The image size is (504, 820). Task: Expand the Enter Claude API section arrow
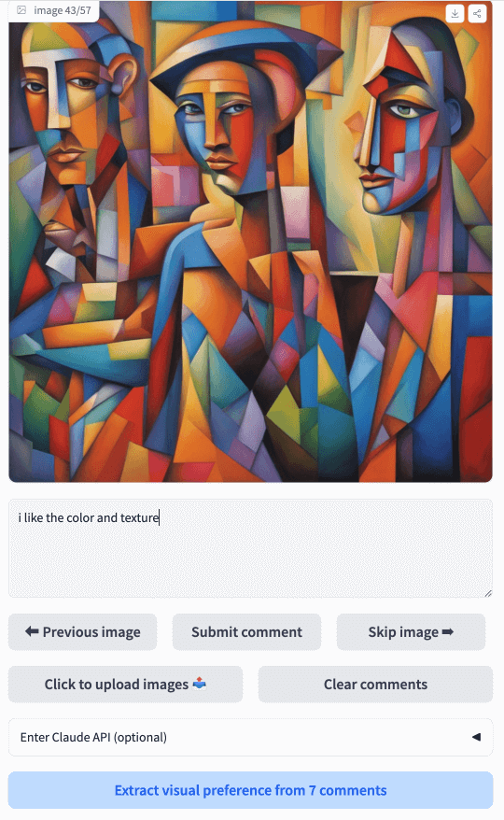pos(476,737)
